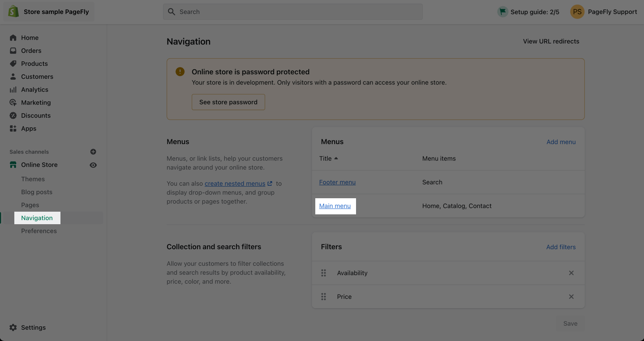Go to Blog posts section
This screenshot has width=644, height=341.
coord(37,192)
